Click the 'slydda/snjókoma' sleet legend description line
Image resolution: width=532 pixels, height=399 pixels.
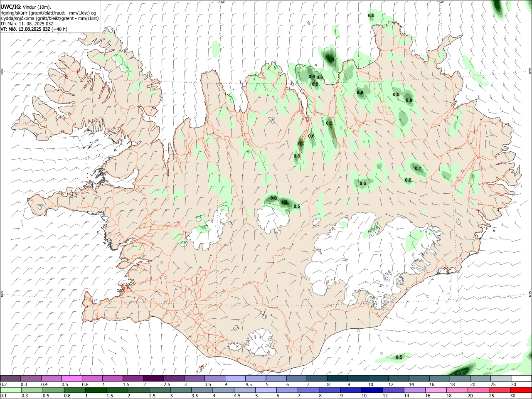coord(49,18)
